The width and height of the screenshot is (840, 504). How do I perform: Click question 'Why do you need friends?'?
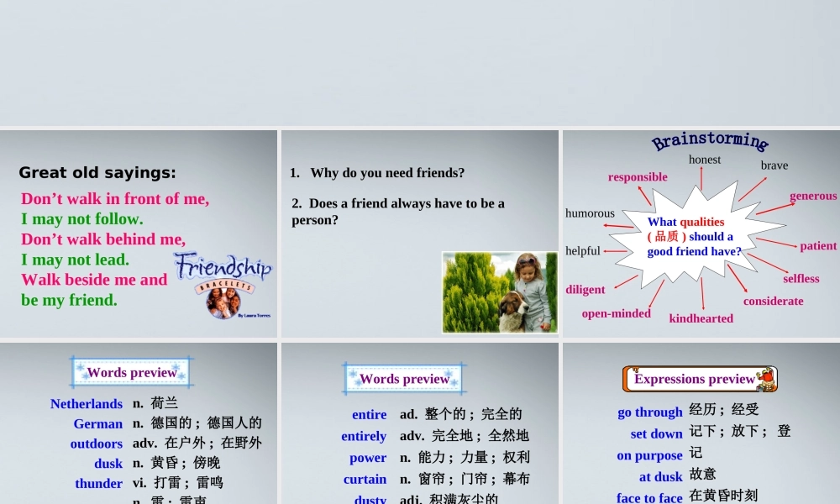tap(377, 172)
